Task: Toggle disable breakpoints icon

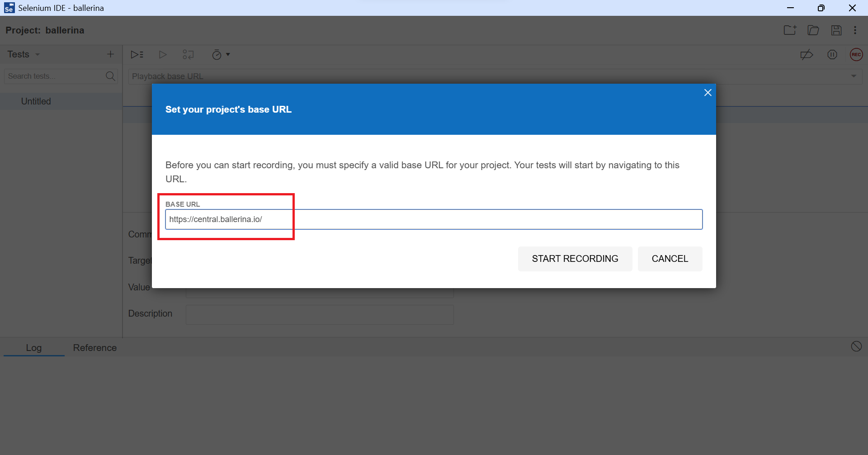Action: tap(807, 55)
